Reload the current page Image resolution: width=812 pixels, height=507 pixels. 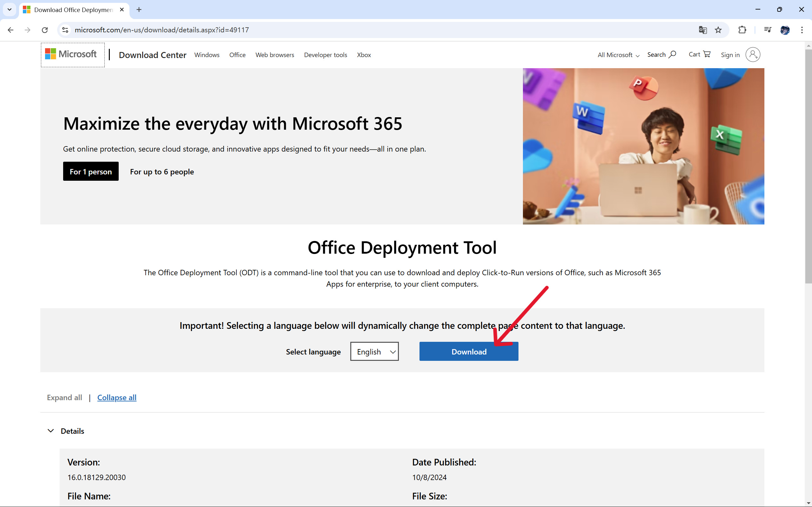click(x=45, y=30)
